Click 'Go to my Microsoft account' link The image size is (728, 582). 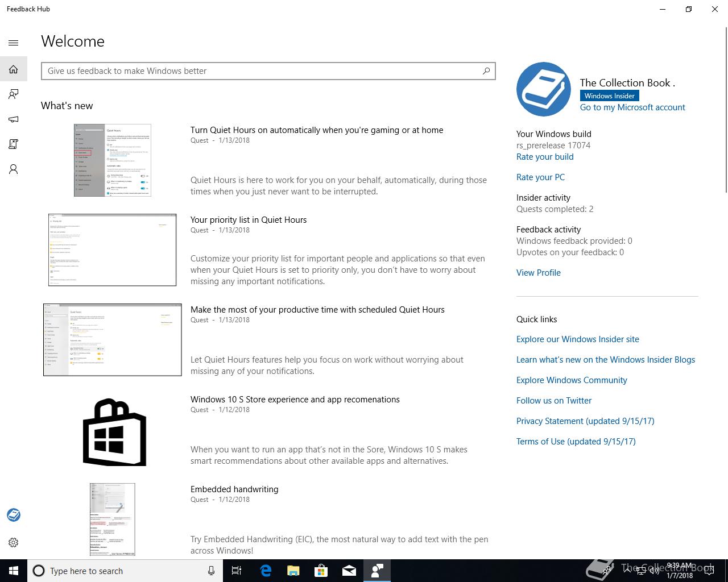632,107
